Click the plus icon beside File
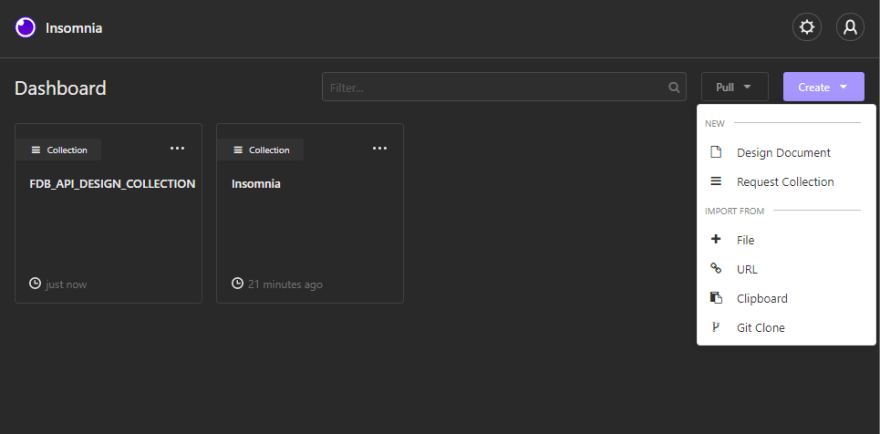Screen dimensions: 880x434 (716, 239)
